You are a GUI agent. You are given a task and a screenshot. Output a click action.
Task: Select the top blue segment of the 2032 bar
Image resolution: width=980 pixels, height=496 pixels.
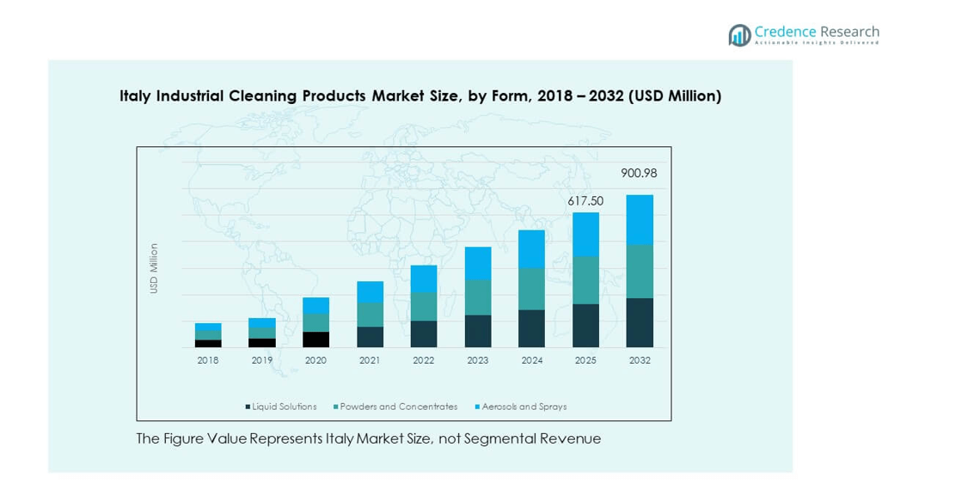click(x=639, y=220)
